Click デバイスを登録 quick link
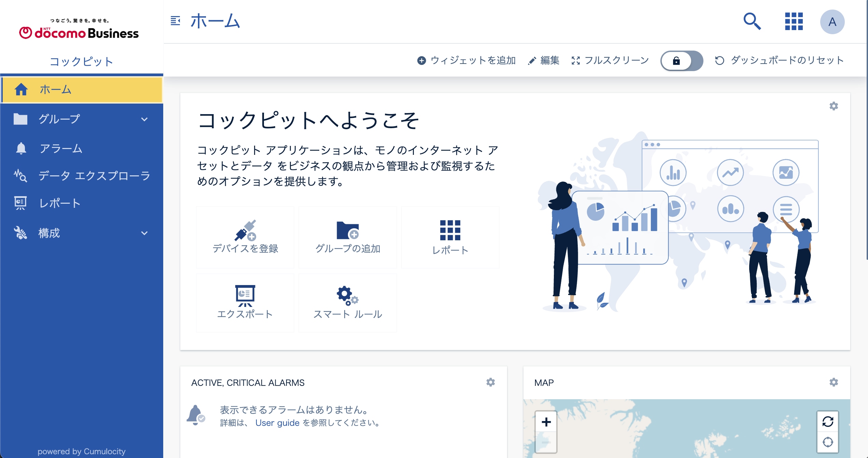Viewport: 868px width, 458px height. 245,237
